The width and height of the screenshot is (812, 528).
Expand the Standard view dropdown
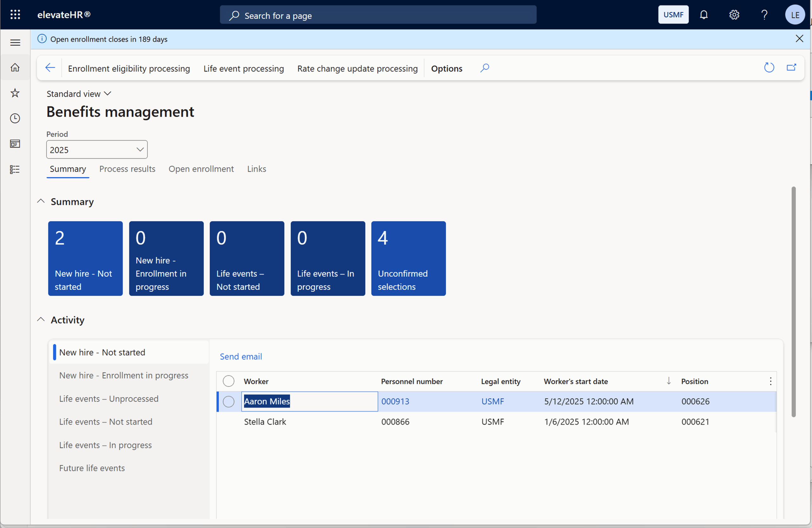(79, 94)
